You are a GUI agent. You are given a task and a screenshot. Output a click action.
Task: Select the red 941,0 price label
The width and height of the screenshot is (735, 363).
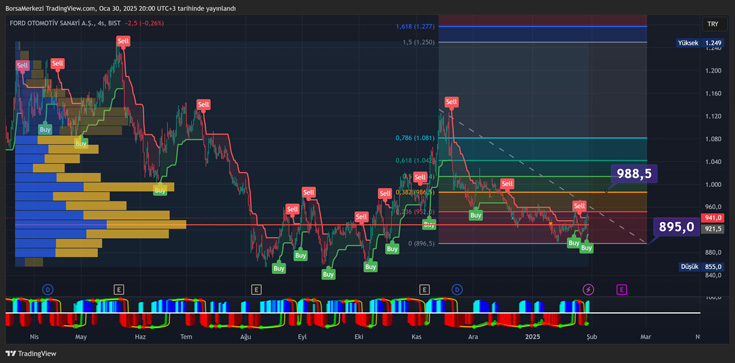[x=712, y=218]
